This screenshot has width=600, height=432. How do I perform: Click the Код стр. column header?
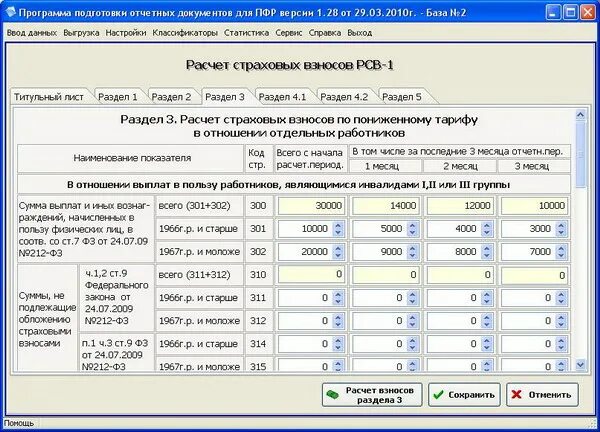click(x=258, y=158)
